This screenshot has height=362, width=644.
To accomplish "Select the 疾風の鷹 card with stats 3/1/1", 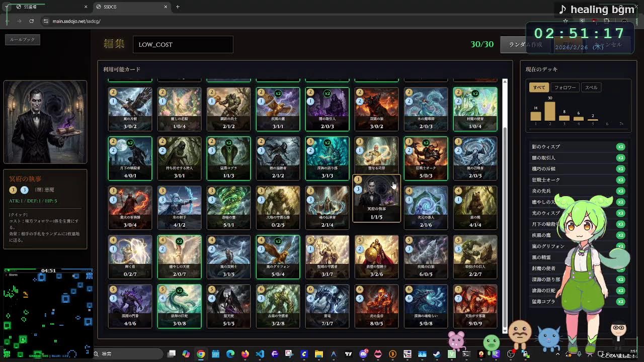I will [x=278, y=109].
